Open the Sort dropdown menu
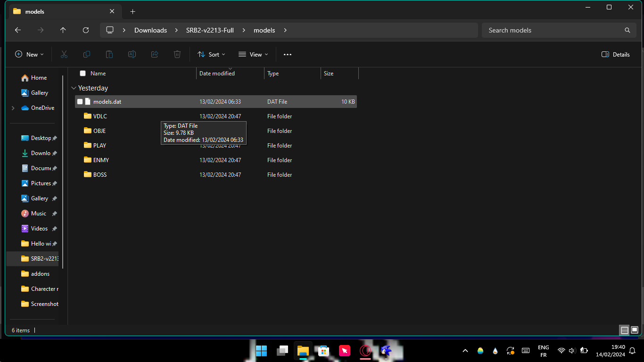This screenshot has width=644, height=362. (x=211, y=54)
